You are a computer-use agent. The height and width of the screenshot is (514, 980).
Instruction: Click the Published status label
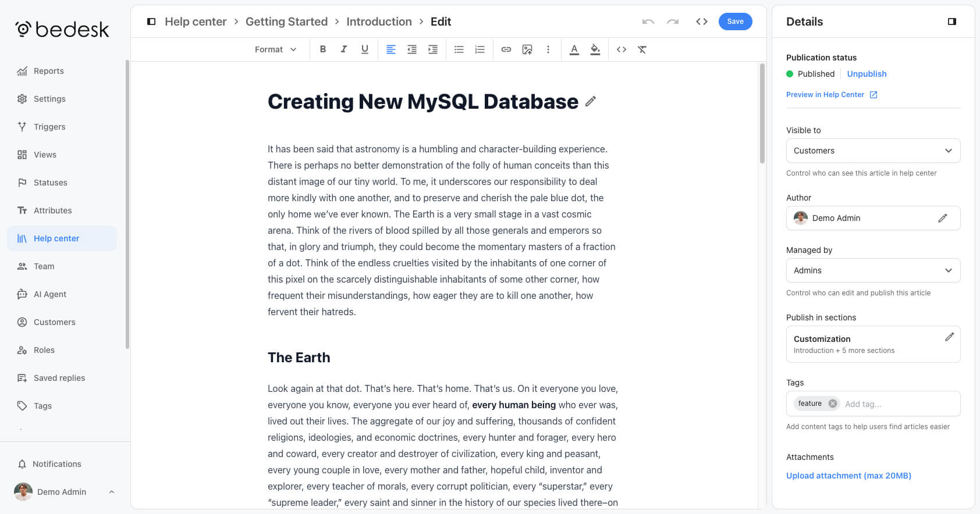click(x=816, y=74)
